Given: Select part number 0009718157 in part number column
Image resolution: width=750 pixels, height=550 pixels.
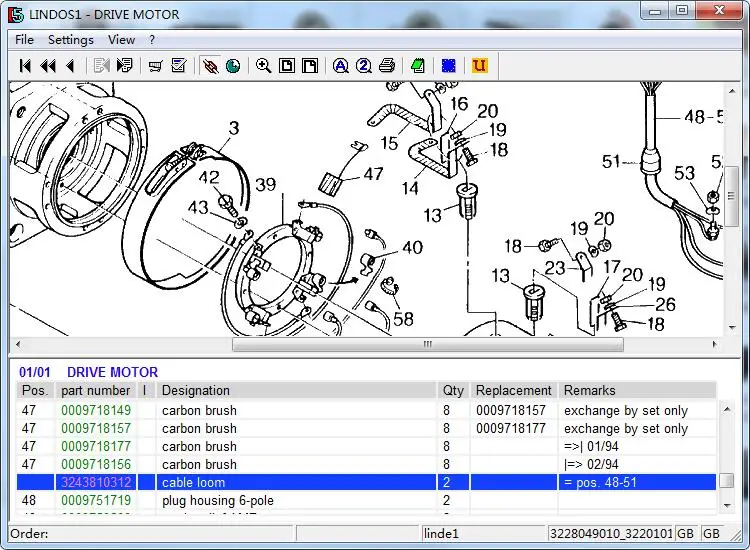Looking at the screenshot, I should [96, 429].
